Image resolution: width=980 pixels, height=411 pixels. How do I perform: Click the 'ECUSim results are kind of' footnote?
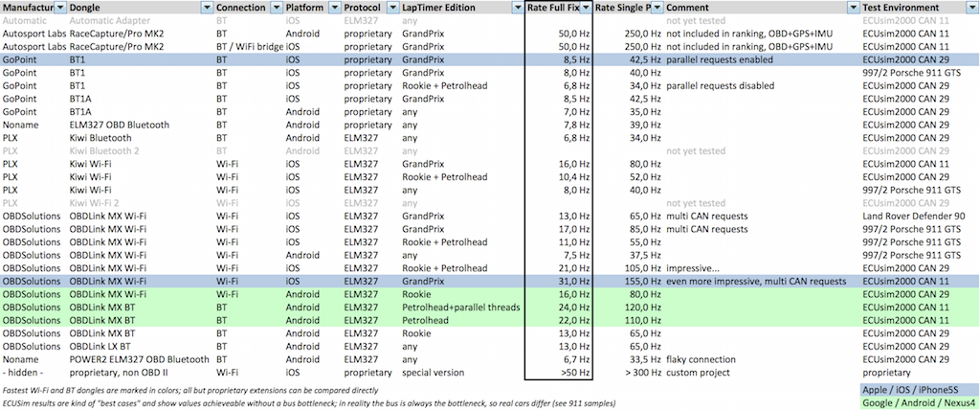[x=309, y=403]
